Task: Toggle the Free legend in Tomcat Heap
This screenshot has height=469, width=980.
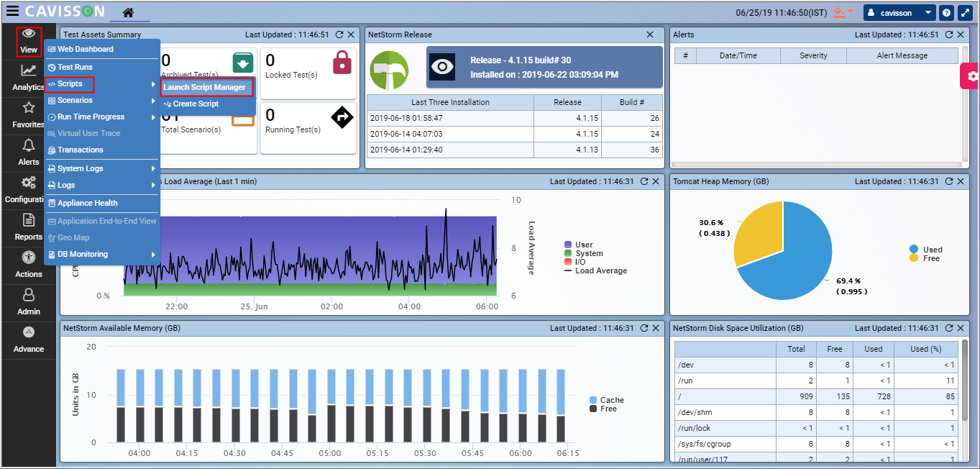Action: [x=925, y=258]
